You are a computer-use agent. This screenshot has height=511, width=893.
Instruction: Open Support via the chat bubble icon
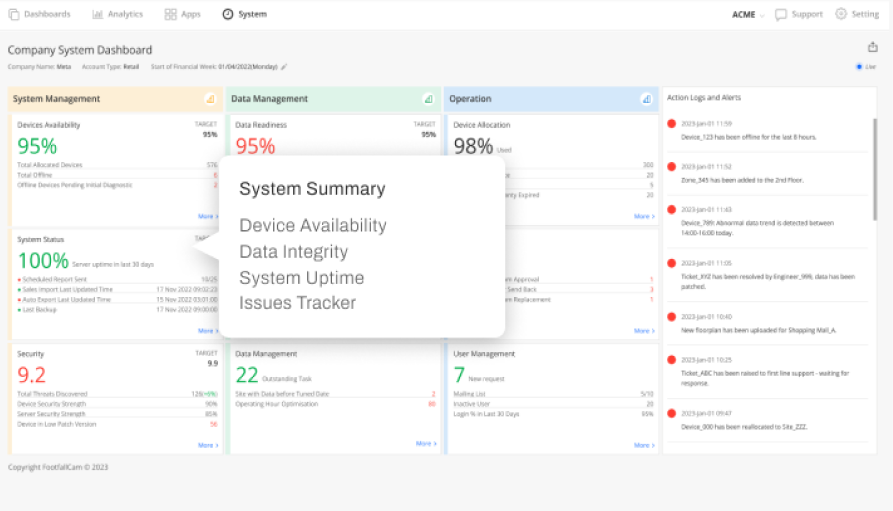point(781,15)
